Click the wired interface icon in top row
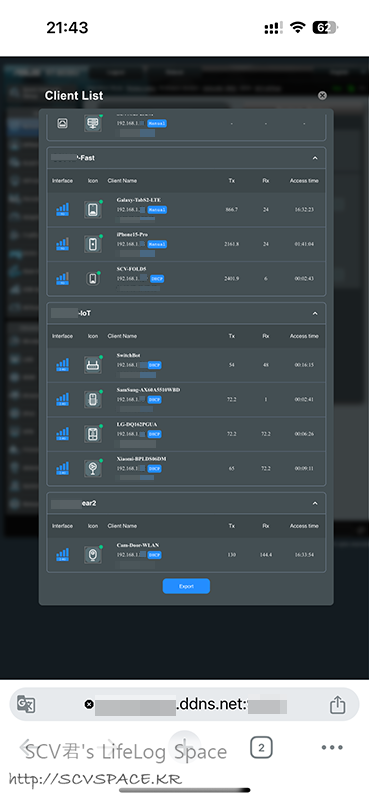The image size is (369, 800). [x=62, y=123]
